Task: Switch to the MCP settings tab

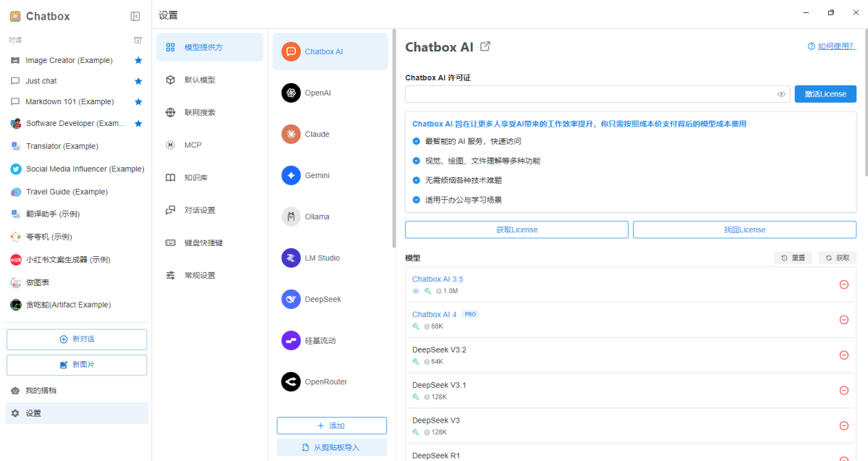Action: 210,145
